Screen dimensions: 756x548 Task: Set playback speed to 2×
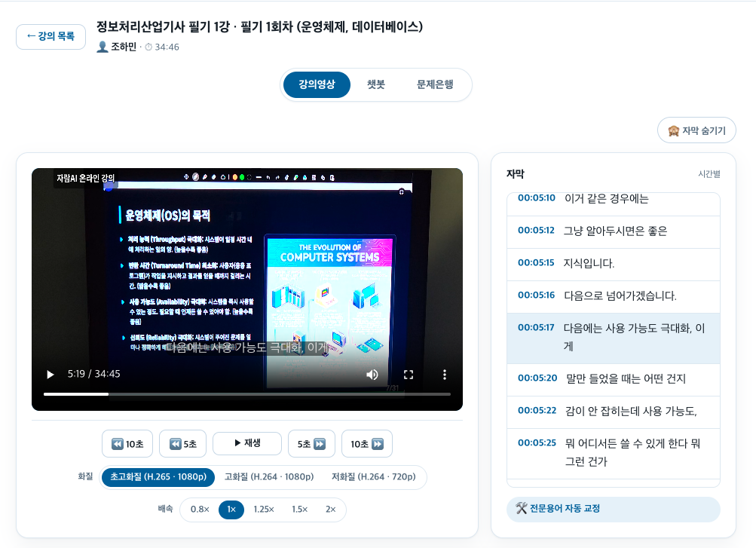pyautogui.click(x=330, y=510)
